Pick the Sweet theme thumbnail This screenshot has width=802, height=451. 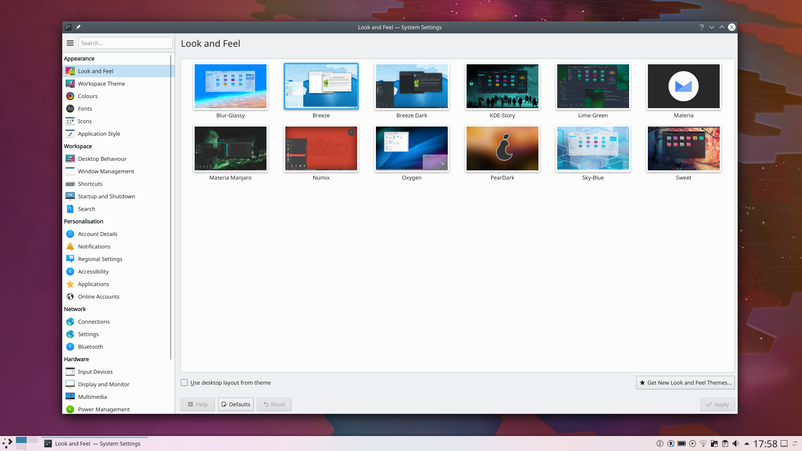683,149
